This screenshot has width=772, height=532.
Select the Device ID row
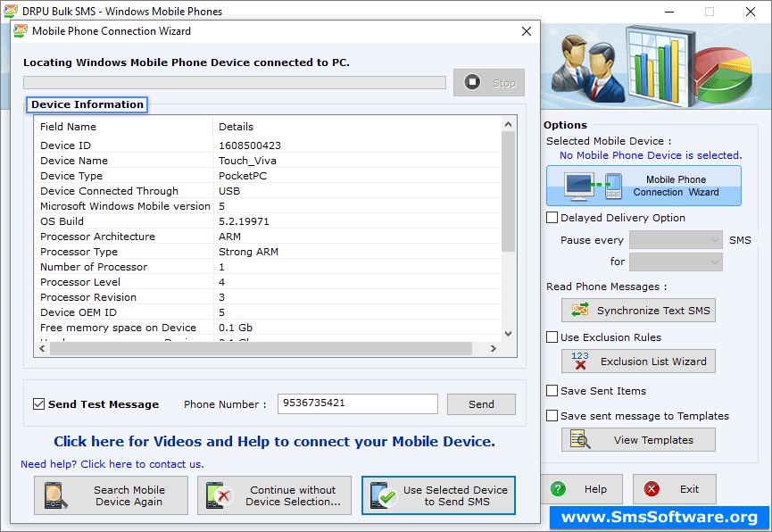tap(269, 145)
